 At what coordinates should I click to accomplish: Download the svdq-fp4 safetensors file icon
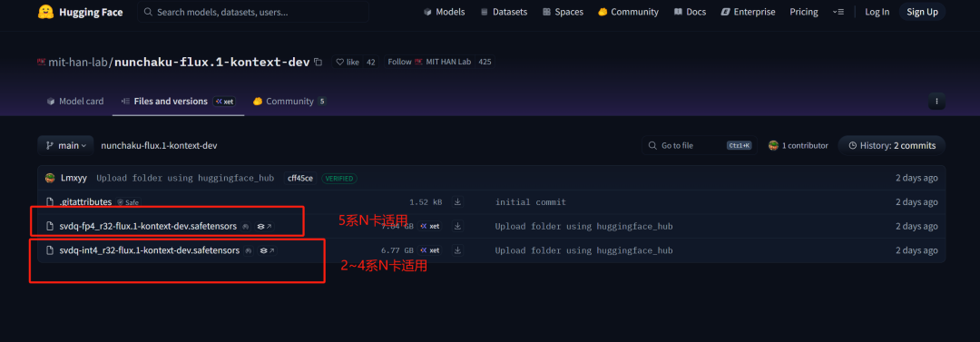coord(457,226)
